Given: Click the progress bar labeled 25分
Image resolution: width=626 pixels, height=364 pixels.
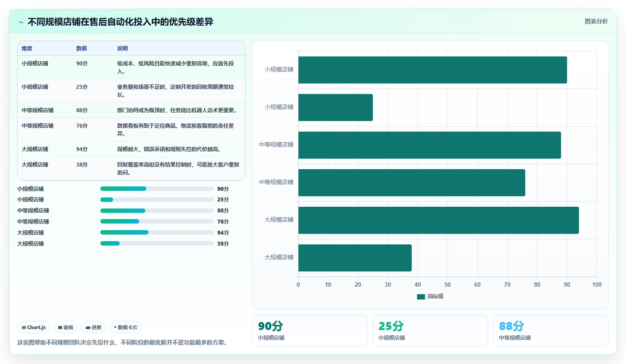Looking at the screenshot, I should (157, 200).
